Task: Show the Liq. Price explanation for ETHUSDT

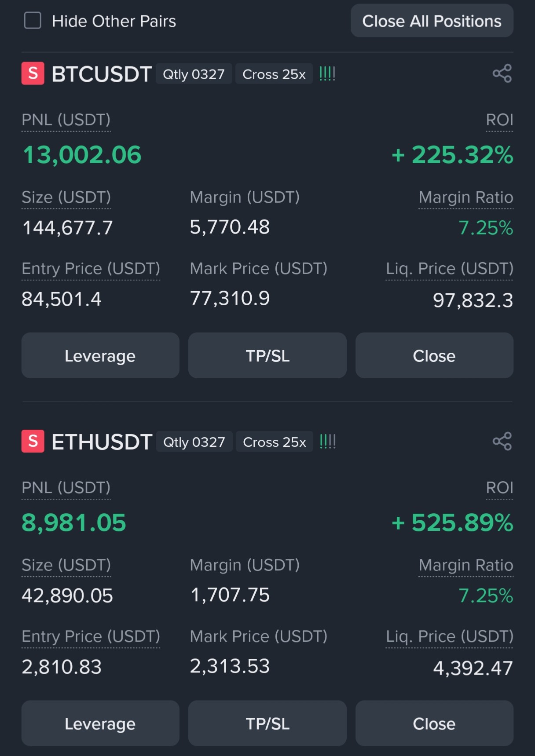Action: (x=450, y=636)
